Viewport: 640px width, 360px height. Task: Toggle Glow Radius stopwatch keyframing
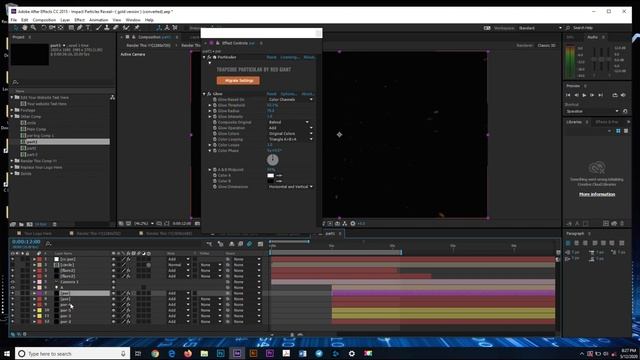coord(215,111)
